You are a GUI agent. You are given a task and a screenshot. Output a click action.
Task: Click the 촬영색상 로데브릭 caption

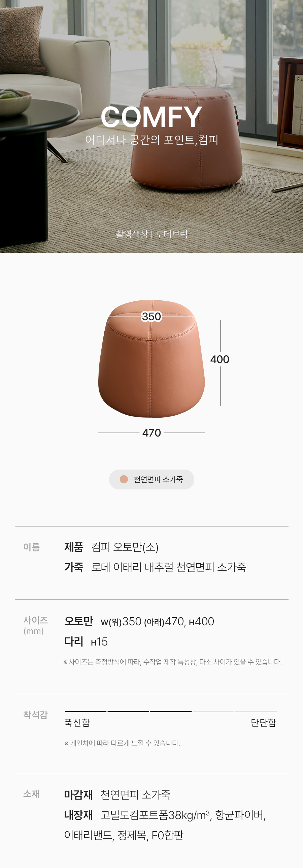(151, 234)
